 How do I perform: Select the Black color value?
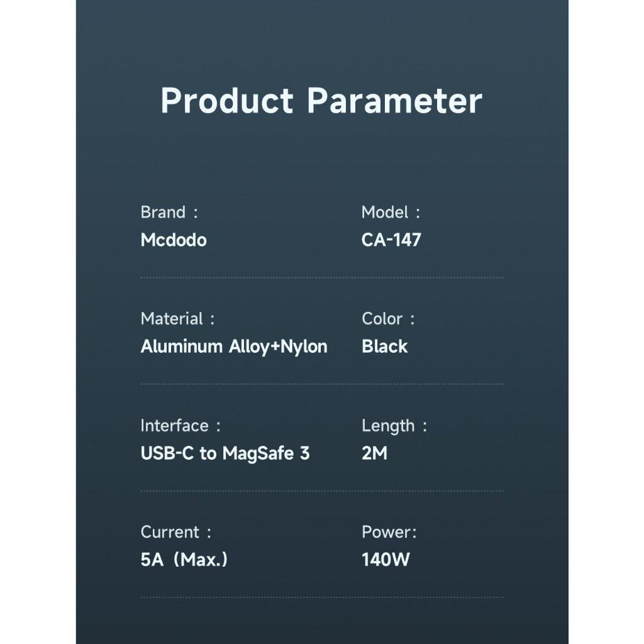(384, 347)
